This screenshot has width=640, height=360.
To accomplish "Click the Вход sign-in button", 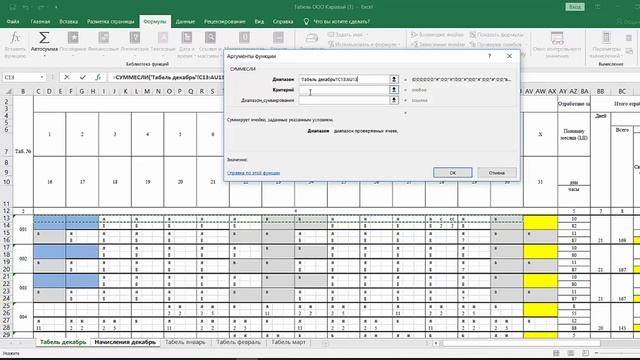I will coord(575,7).
